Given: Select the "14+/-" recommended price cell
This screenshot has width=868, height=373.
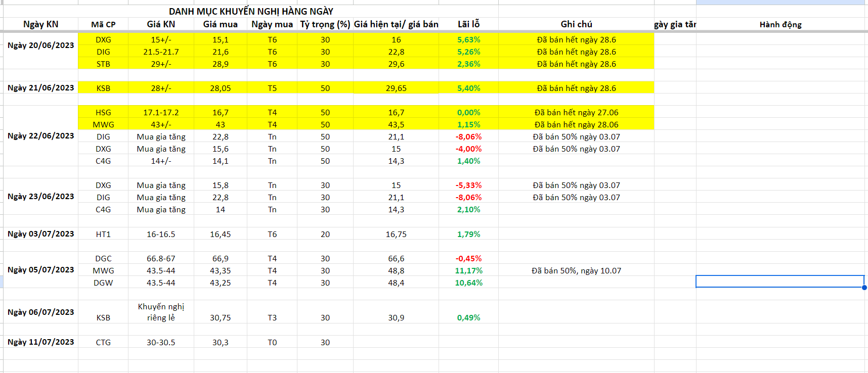Looking at the screenshot, I should [x=161, y=161].
